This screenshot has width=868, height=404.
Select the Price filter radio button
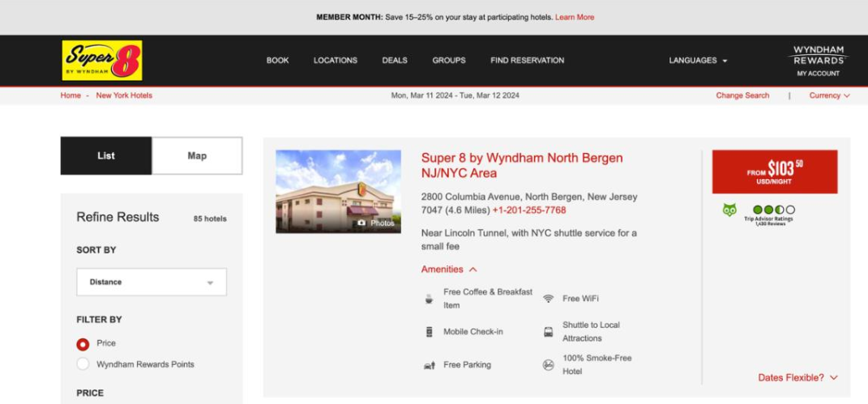83,344
